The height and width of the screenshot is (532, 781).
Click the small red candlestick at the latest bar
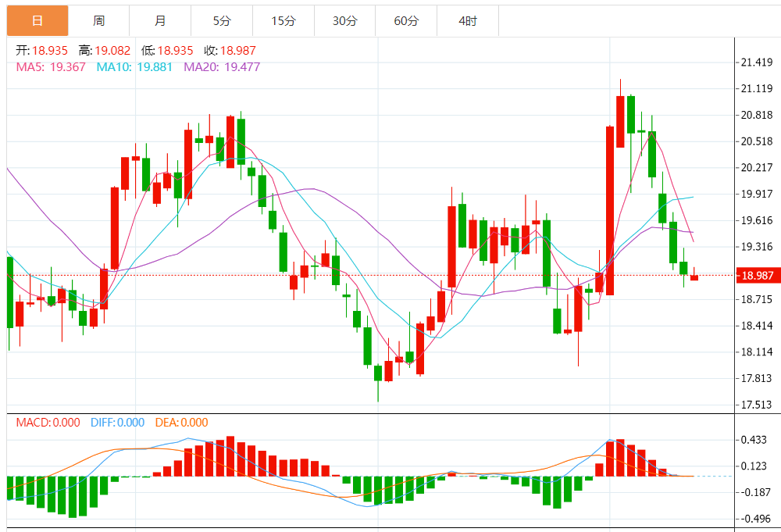(x=694, y=277)
